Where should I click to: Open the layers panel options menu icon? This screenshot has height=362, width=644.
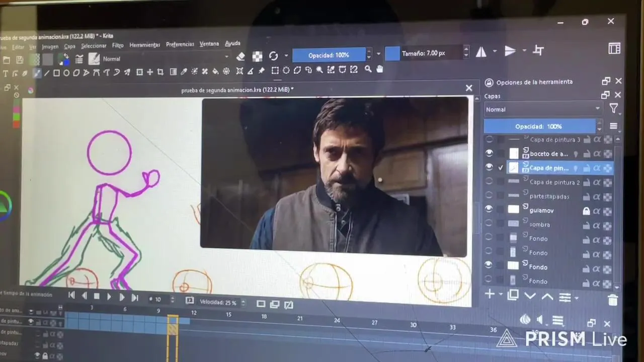pyautogui.click(x=613, y=126)
